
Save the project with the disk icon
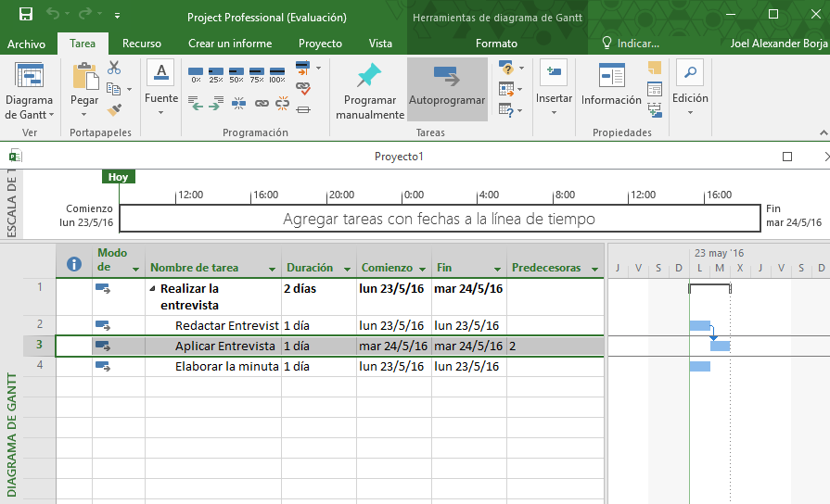click(x=26, y=15)
